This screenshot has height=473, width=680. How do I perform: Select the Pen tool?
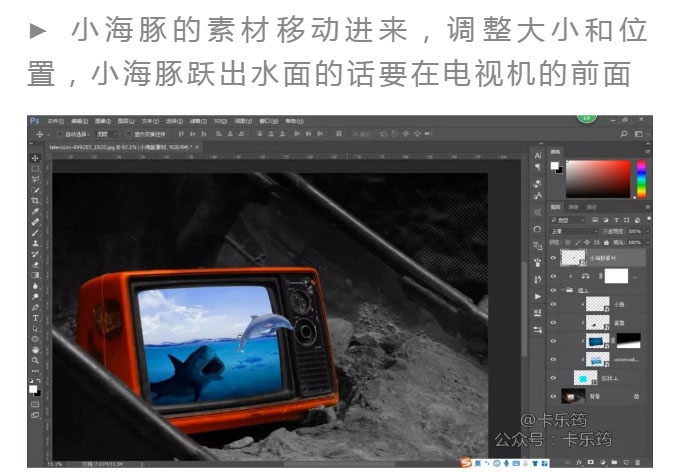point(36,307)
